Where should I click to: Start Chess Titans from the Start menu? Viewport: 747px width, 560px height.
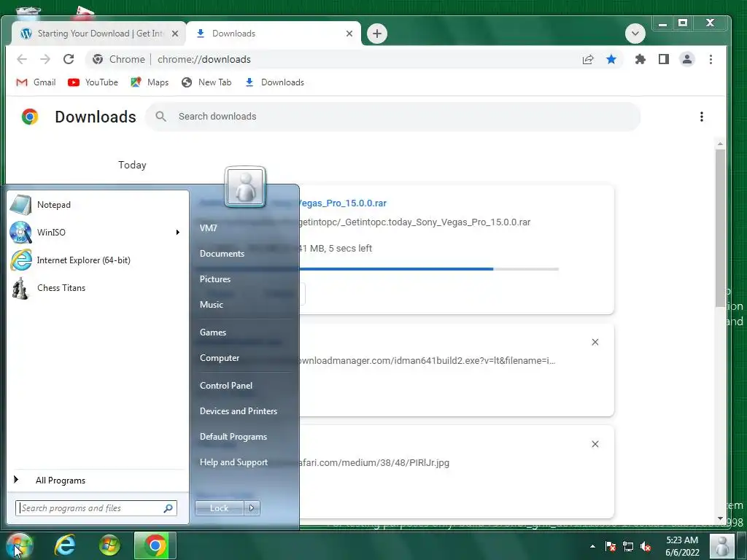tap(98, 287)
